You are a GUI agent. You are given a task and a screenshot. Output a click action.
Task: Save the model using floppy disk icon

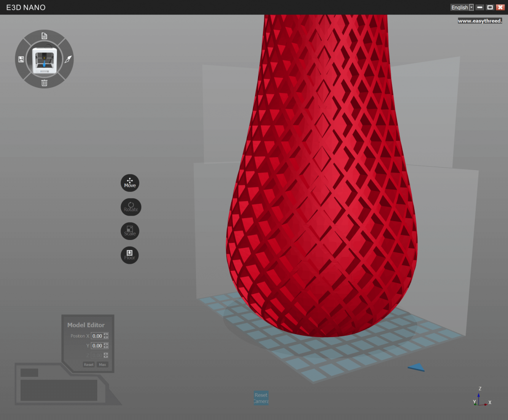[x=20, y=59]
